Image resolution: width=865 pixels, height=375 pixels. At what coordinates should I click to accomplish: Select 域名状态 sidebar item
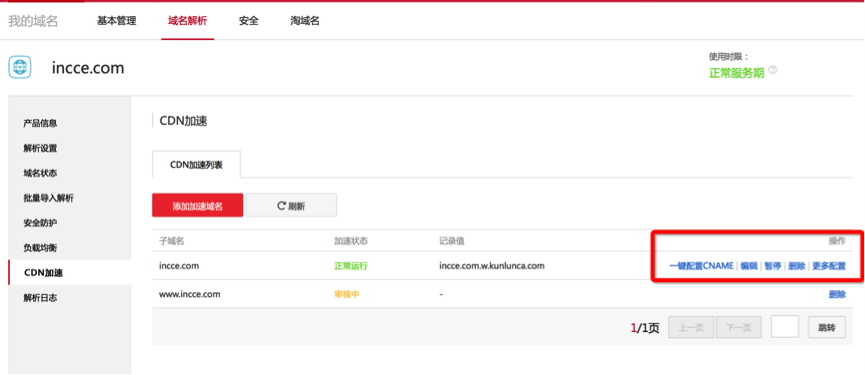click(x=40, y=173)
